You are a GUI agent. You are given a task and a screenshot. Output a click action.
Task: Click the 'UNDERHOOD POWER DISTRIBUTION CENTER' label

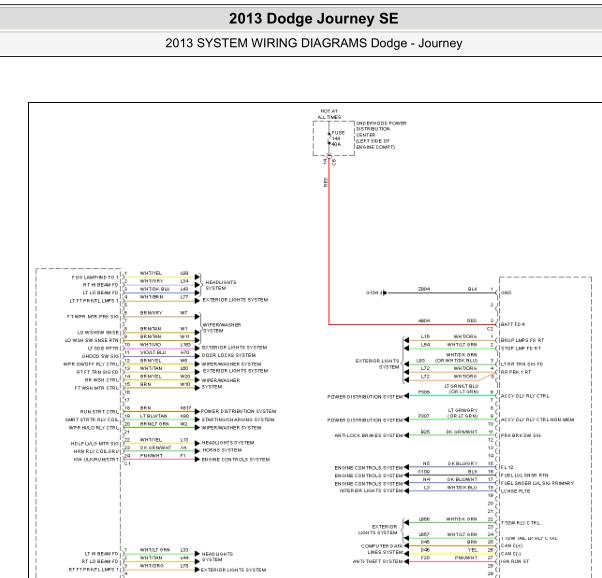click(381, 135)
